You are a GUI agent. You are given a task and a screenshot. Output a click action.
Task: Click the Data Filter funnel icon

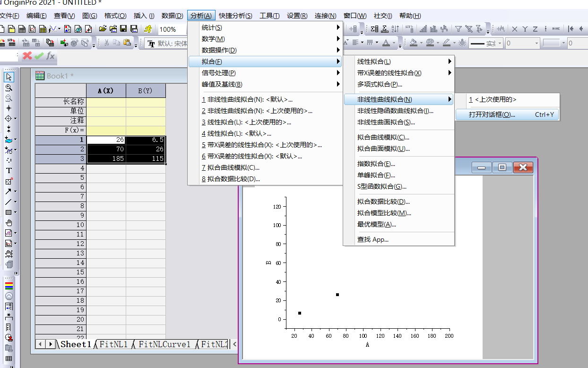tap(458, 29)
